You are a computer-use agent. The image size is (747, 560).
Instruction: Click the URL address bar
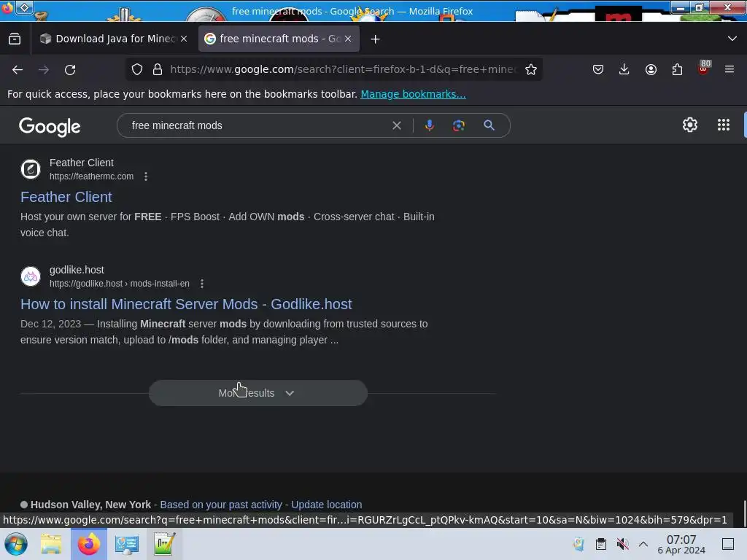click(343, 69)
